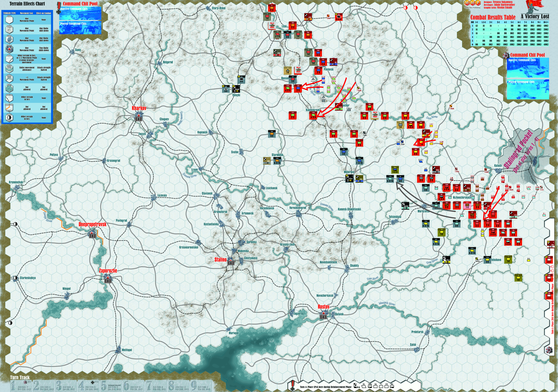Screen dimensions: 558x392
Task: Select Turn 1 box on Turn Track
Action: pos(21,386)
